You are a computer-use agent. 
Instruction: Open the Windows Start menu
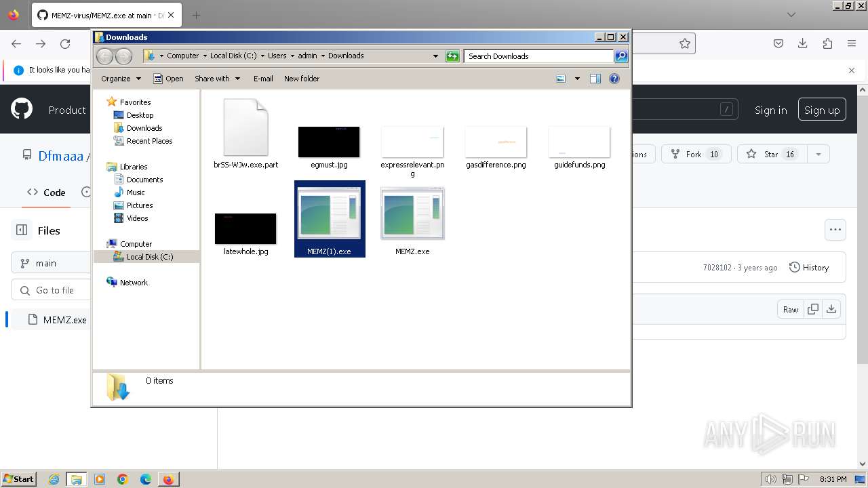[18, 479]
